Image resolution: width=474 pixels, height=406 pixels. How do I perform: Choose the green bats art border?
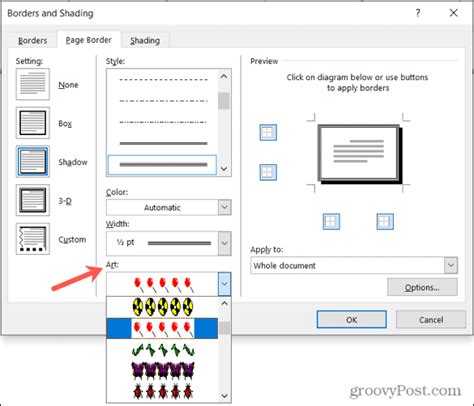pyautogui.click(x=163, y=350)
